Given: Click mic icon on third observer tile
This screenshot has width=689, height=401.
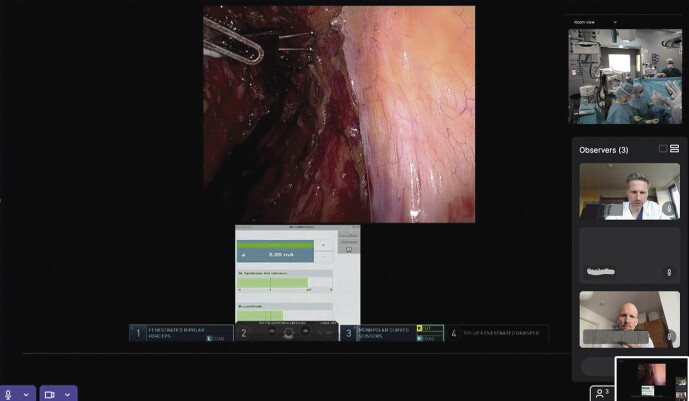Looking at the screenshot, I should click(x=670, y=336).
